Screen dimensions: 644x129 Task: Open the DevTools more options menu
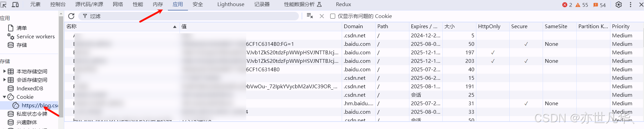point(630,5)
